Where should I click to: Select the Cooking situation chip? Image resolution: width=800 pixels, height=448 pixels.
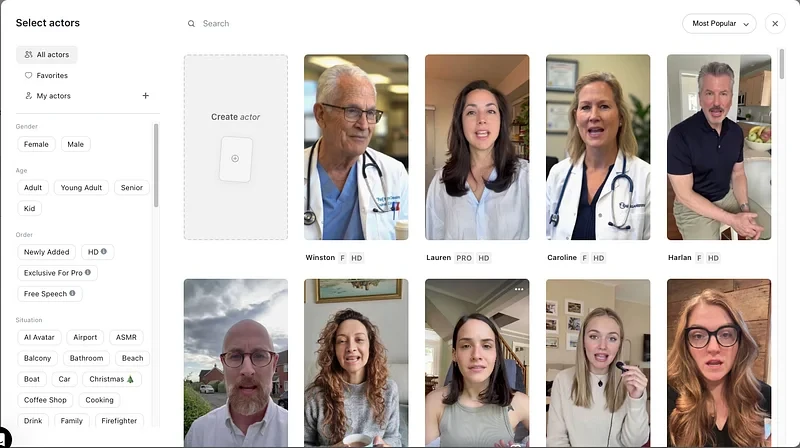click(99, 400)
